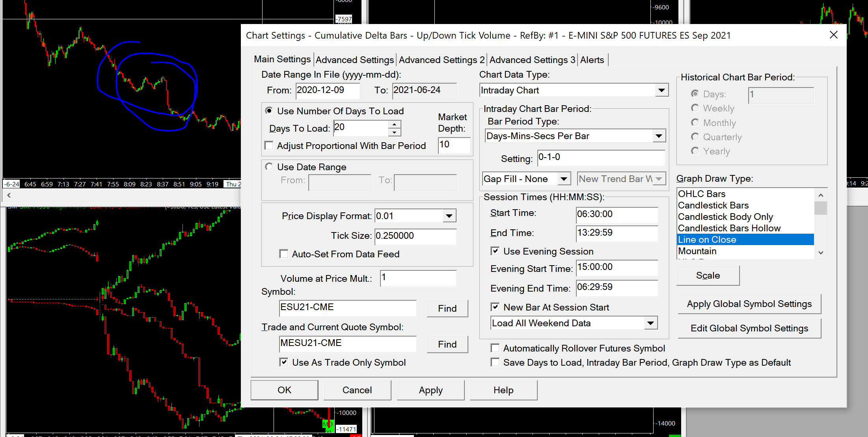Open Price Display Format dropdown
The height and width of the screenshot is (437, 868).
449,216
